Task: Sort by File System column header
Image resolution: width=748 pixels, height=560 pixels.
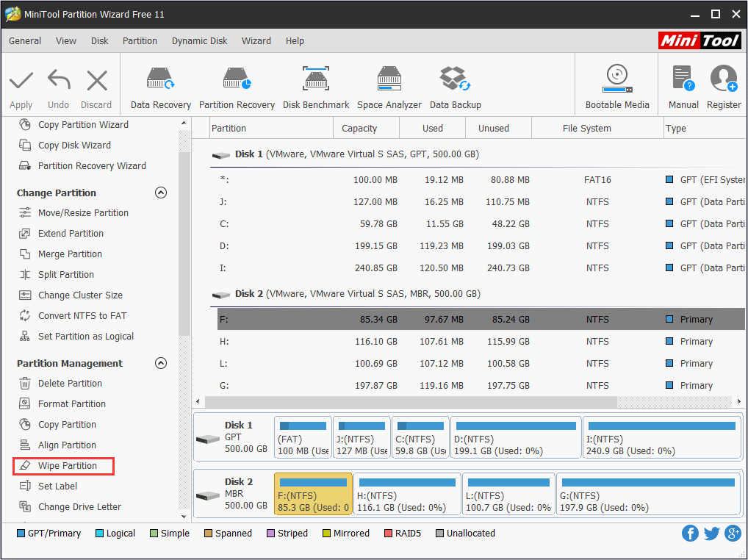Action: pyautogui.click(x=597, y=129)
